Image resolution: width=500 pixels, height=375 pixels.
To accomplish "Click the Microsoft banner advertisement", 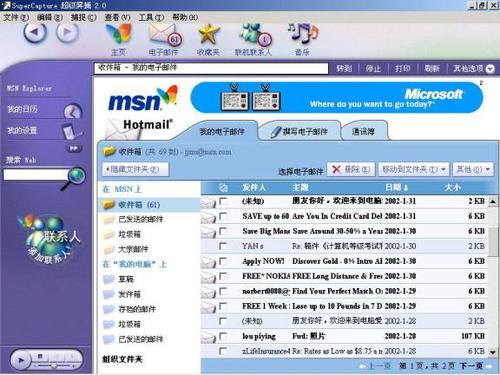I will 337,97.
